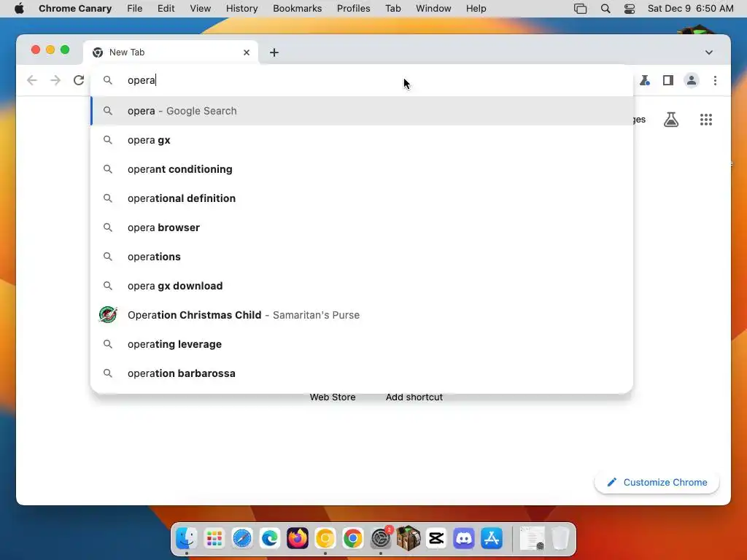Open System Settings from the Dock
Viewport: 747px width, 560px height.
click(381, 539)
